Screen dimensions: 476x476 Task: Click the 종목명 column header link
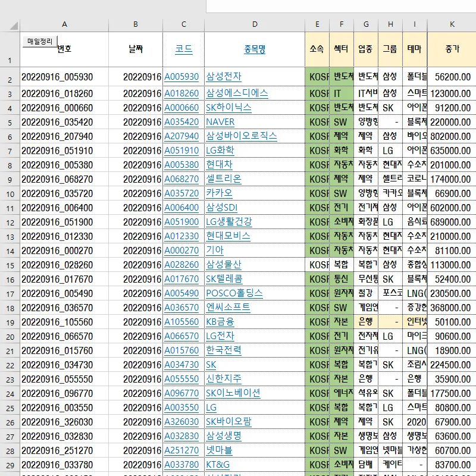point(255,49)
